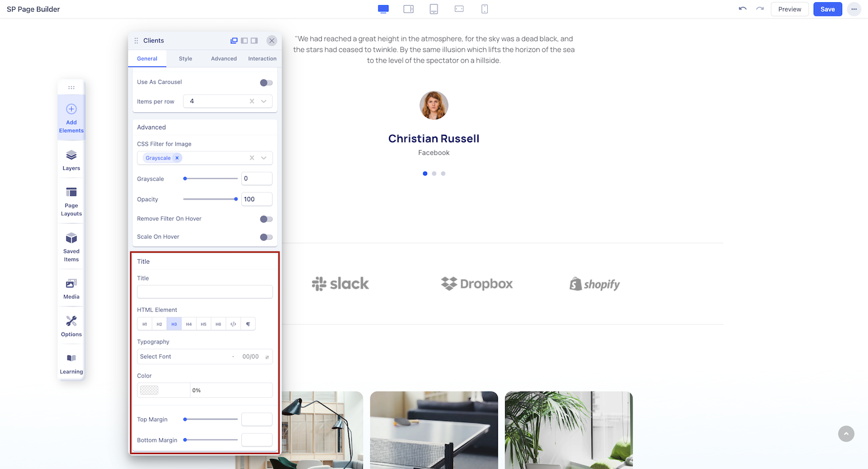Focus the Top Margin value field

pyautogui.click(x=257, y=419)
